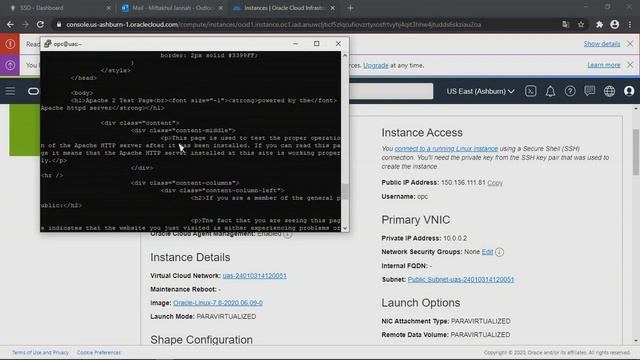Click the terminal scrollbar up arrow
Viewport: 640px width, 360px height.
[x=345, y=55]
